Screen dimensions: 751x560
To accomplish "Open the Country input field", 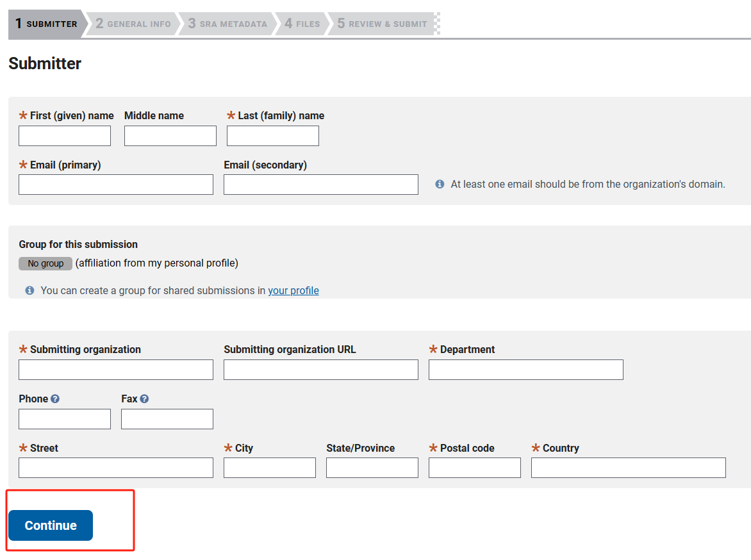I will [629, 468].
